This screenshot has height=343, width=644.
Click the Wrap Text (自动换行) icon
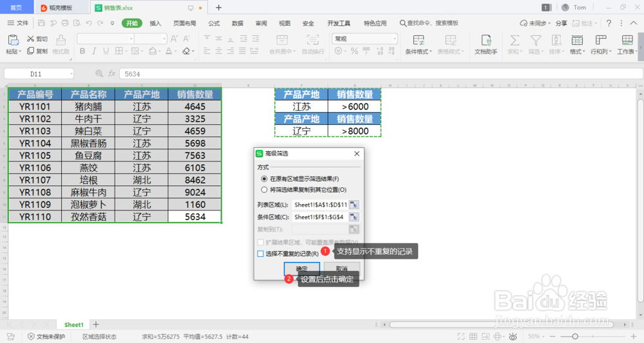click(312, 40)
